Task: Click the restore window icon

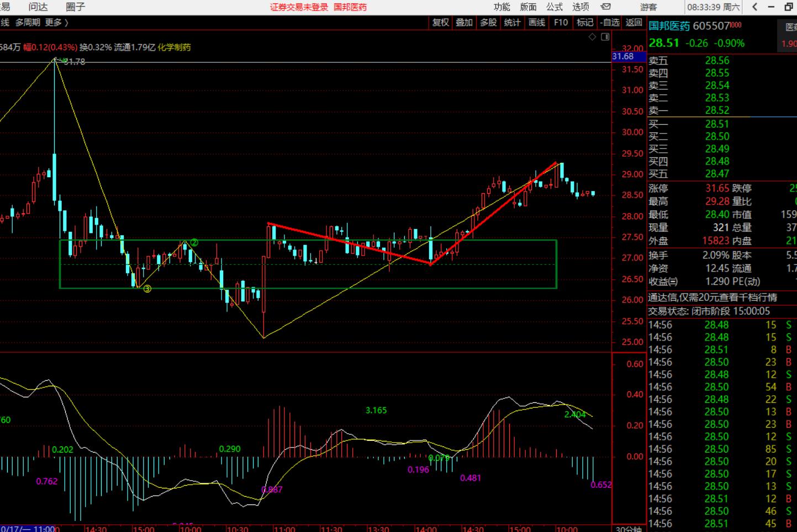Action: (788, 7)
